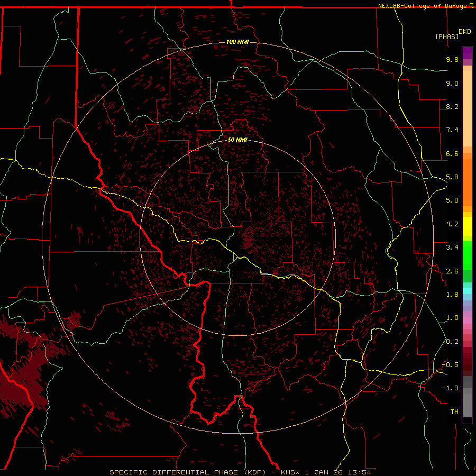Pick the light peach band of color bar
Viewport: 476px width, 476px height.
click(x=467, y=108)
